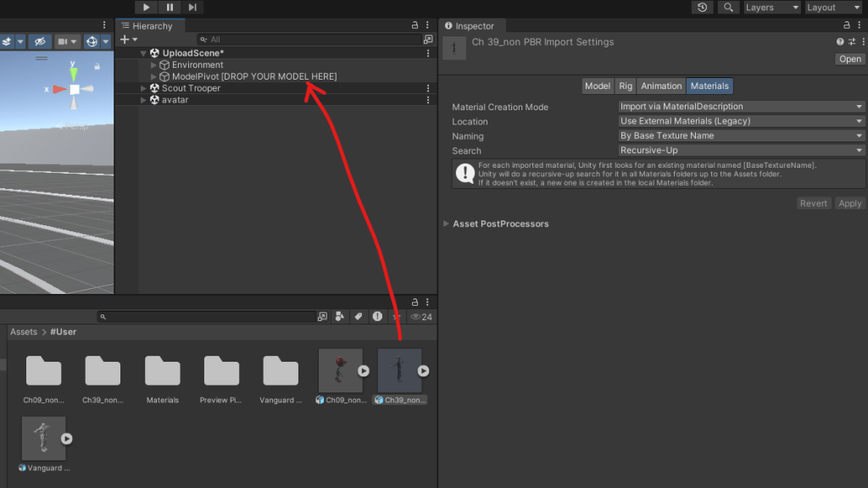Image resolution: width=868 pixels, height=488 pixels.
Task: Click the Step frame button
Action: 193,8
